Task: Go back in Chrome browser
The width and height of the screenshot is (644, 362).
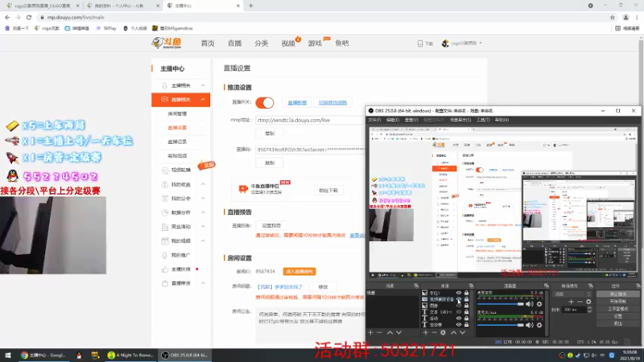Action: [7, 17]
